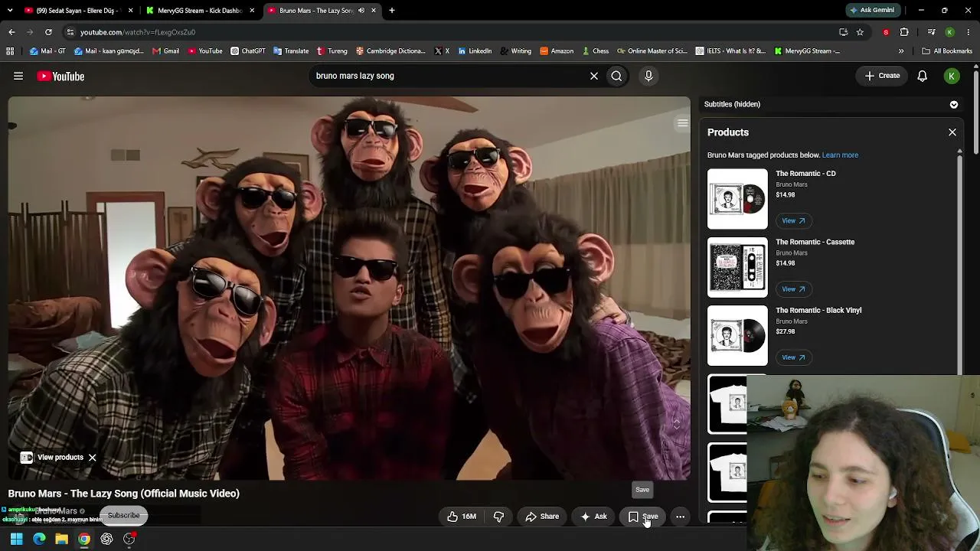The height and width of the screenshot is (551, 980).
Task: Open the Chrome media controls icon
Action: click(931, 32)
